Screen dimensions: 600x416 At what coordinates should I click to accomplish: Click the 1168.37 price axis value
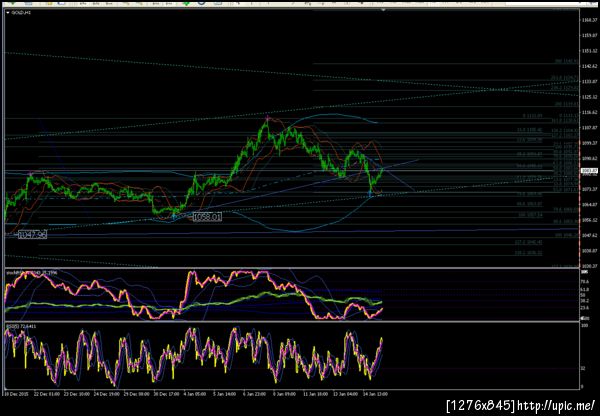(590, 20)
